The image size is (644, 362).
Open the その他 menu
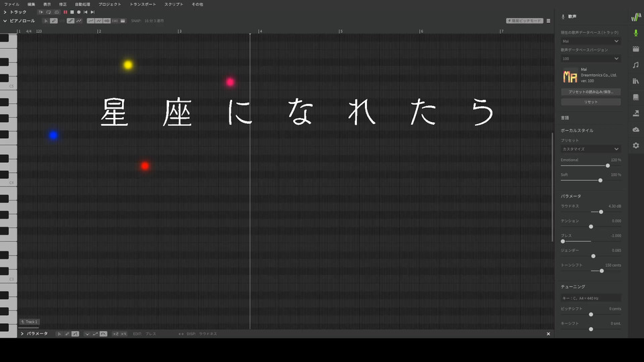pyautogui.click(x=197, y=4)
